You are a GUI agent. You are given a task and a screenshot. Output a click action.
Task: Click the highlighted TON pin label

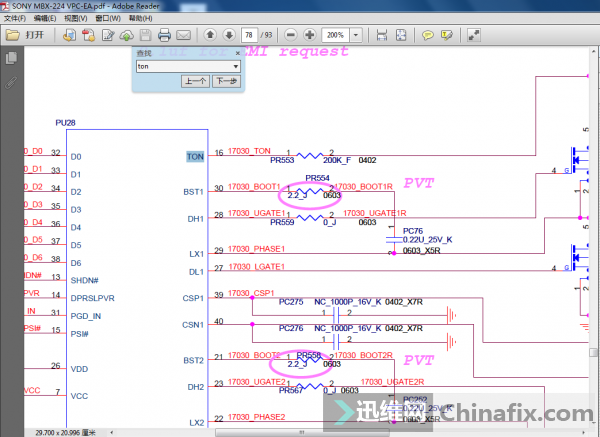tap(195, 157)
